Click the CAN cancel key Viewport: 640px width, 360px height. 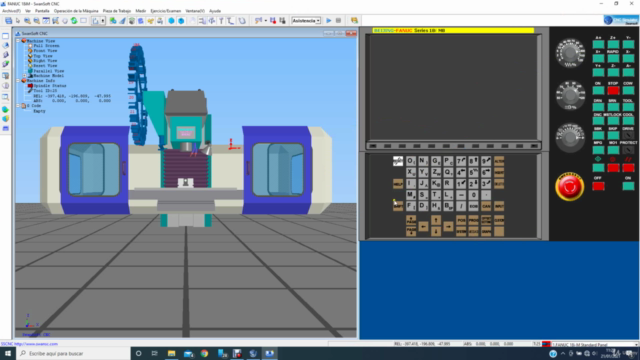486,207
